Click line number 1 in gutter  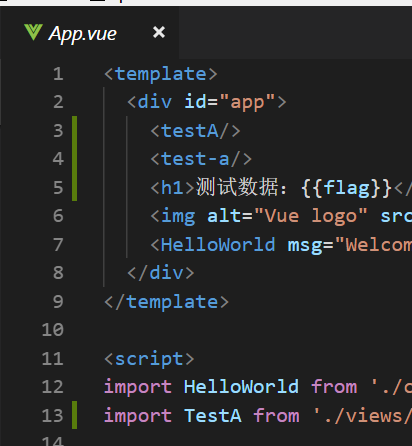coord(58,74)
